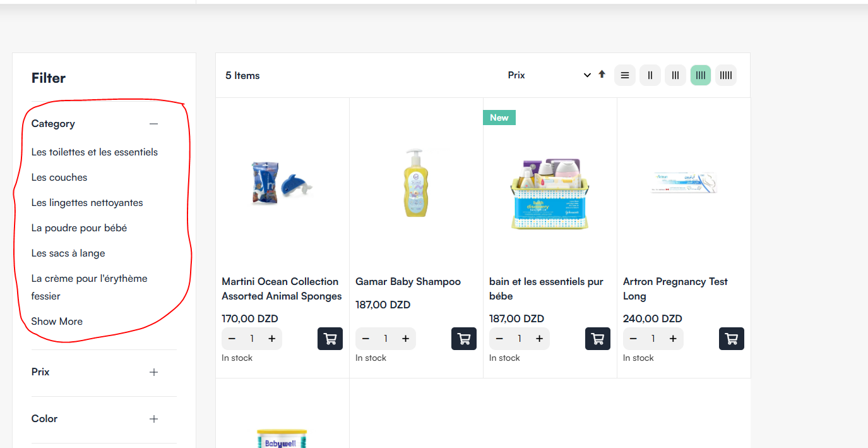This screenshot has height=448, width=868.
Task: Expand the Color filter section
Action: click(153, 418)
